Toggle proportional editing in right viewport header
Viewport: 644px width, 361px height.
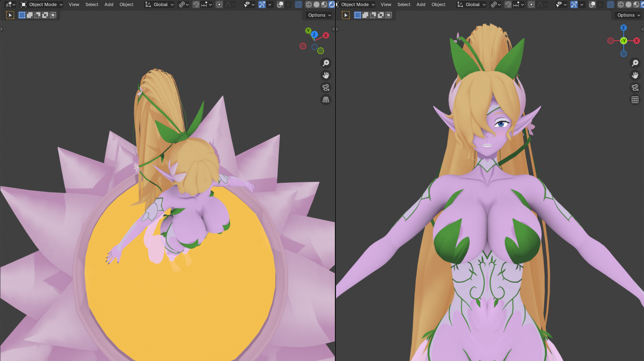pos(531,4)
